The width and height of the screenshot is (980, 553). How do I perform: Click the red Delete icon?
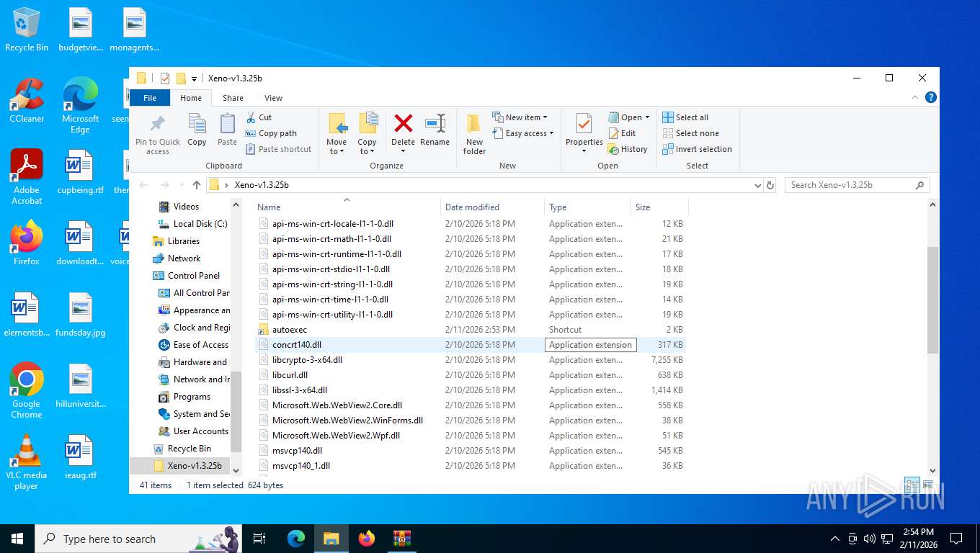tap(404, 123)
